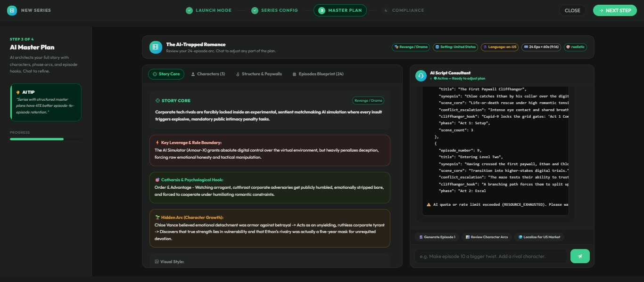Select the Generate Episode 1 quick action
This screenshot has width=644, height=282.
coord(437,237)
